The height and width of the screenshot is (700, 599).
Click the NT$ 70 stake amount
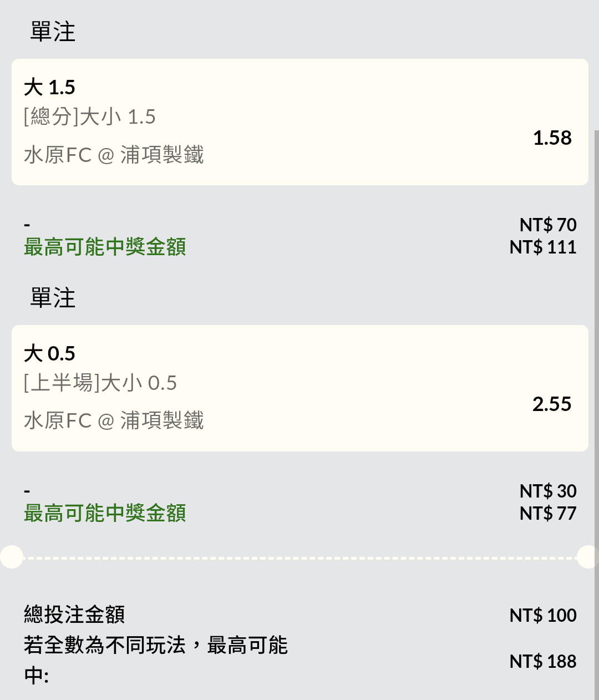547,225
